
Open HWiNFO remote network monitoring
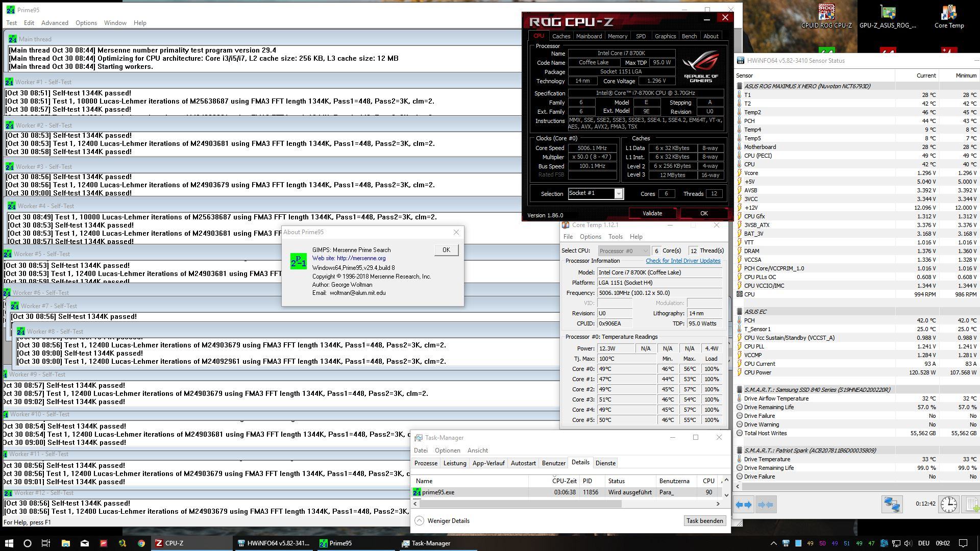[x=892, y=504]
